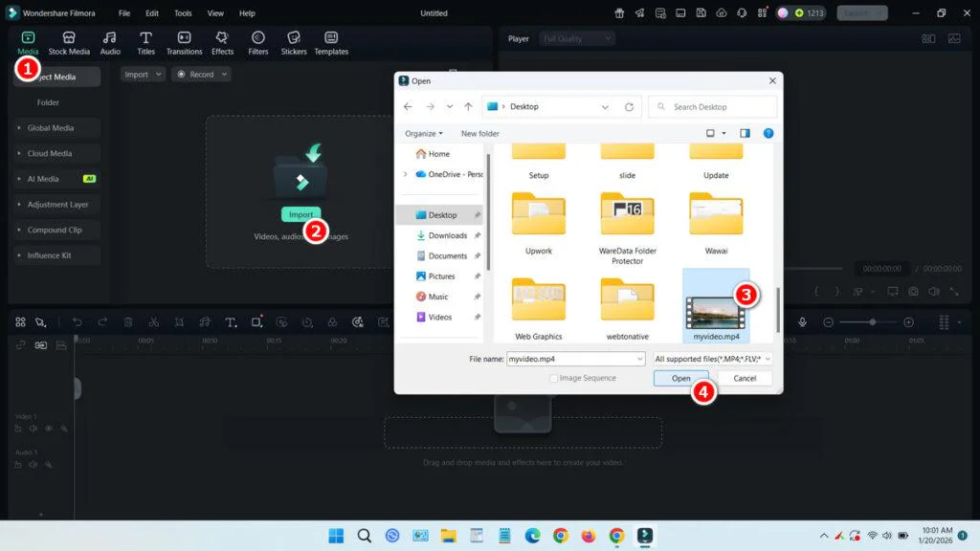The width and height of the screenshot is (980, 551).
Task: Open the Transitions panel
Action: [184, 42]
